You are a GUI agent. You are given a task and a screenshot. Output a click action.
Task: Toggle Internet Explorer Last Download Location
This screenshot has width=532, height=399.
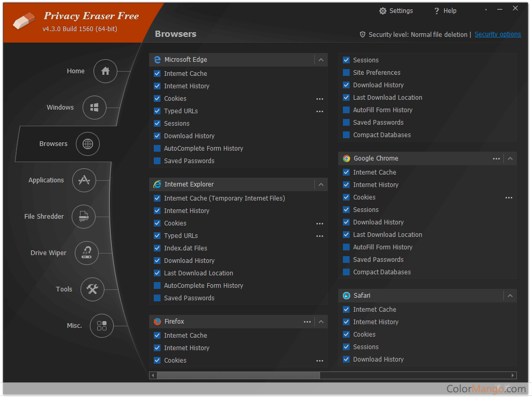tap(157, 273)
